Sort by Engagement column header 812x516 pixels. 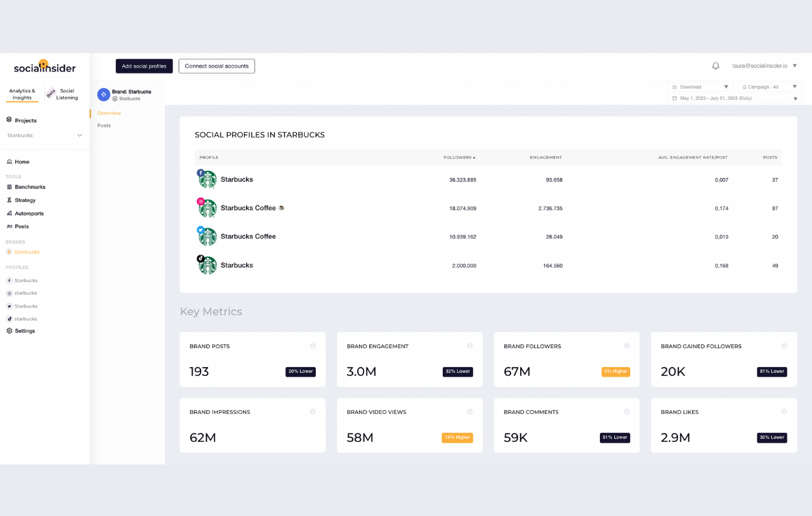click(x=546, y=157)
